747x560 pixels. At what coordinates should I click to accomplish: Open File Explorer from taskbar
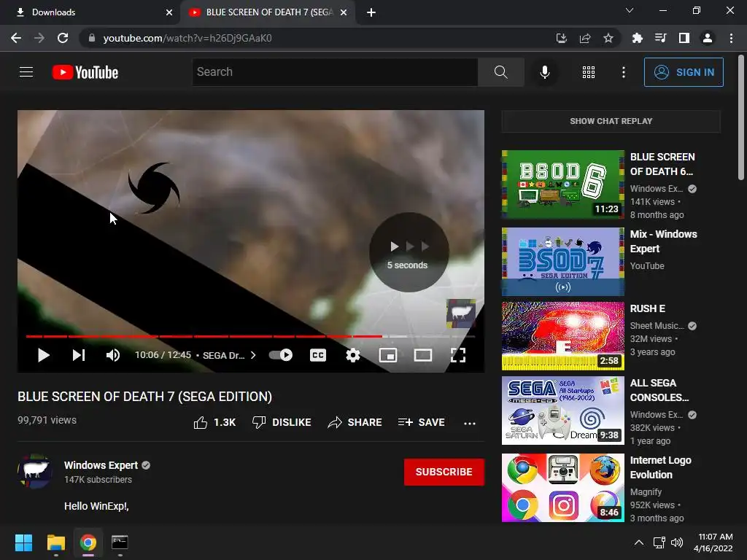tap(55, 542)
